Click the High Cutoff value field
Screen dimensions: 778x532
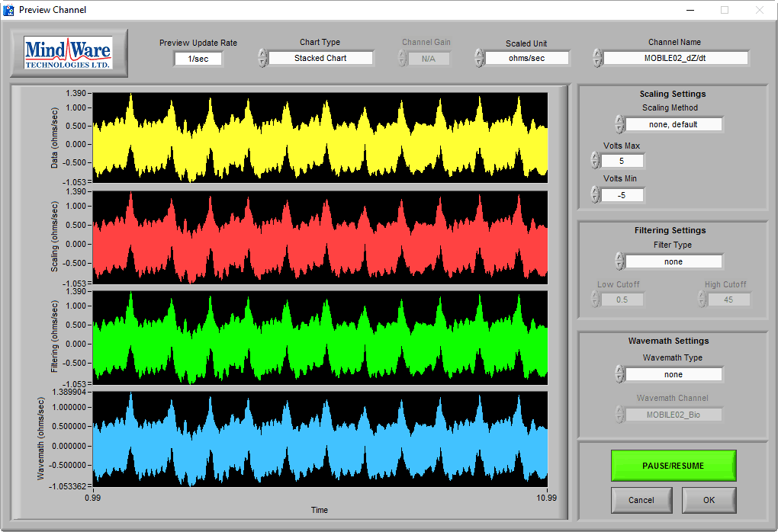pos(728,300)
